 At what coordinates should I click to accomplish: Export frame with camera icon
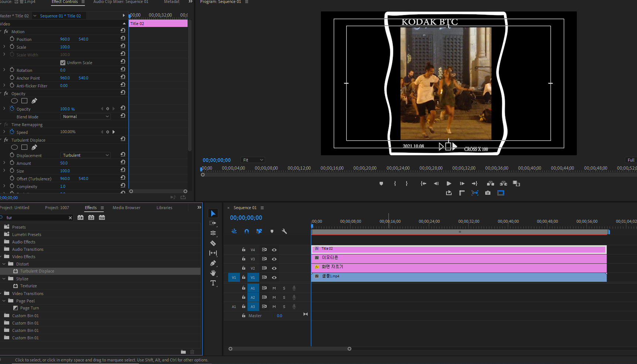coord(488,193)
